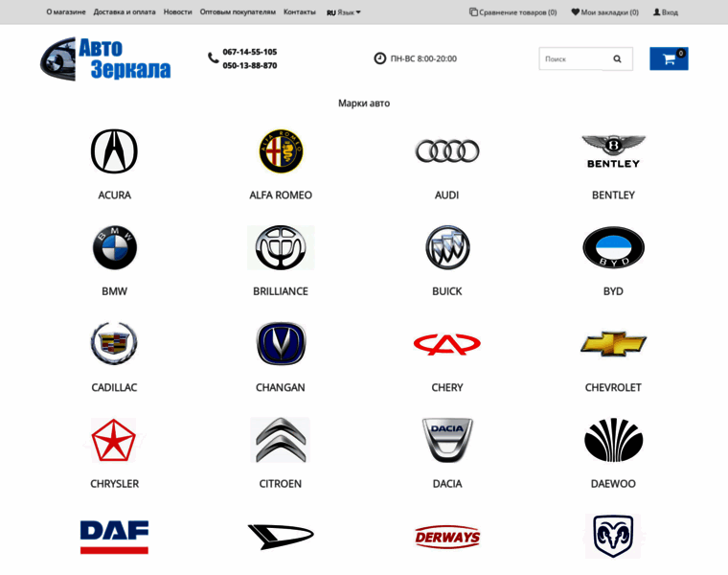Click the Марки авто heading

[364, 103]
